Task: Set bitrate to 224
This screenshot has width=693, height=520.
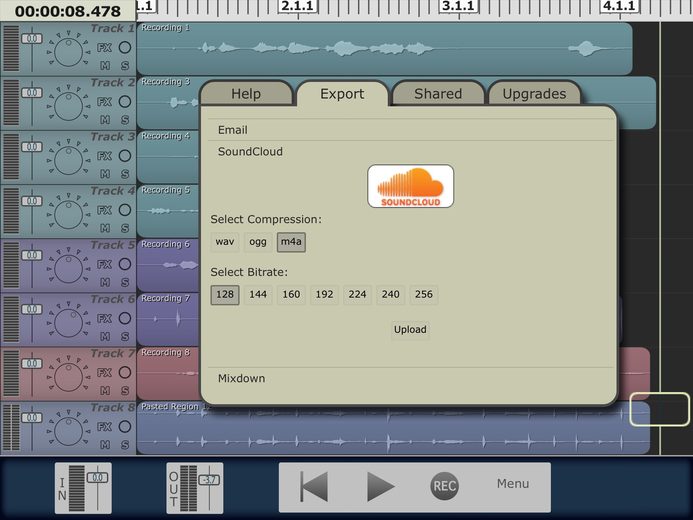Action: 358,295
